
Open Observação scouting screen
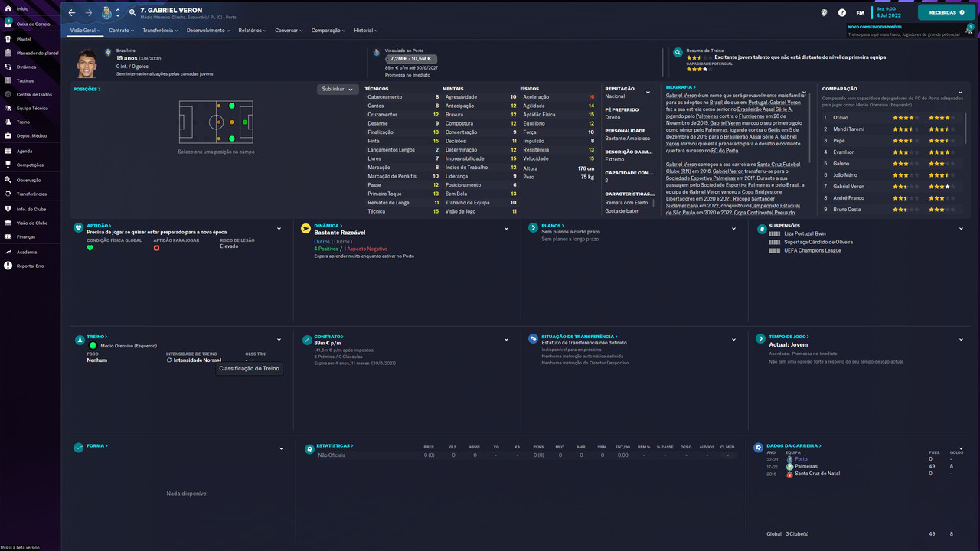(x=27, y=180)
